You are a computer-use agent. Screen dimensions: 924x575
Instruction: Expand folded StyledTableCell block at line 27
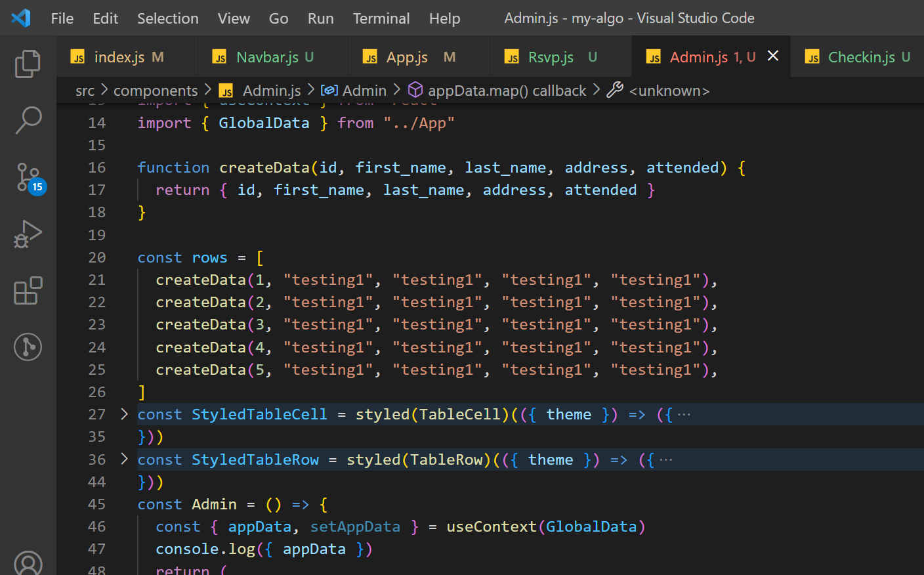pos(124,414)
